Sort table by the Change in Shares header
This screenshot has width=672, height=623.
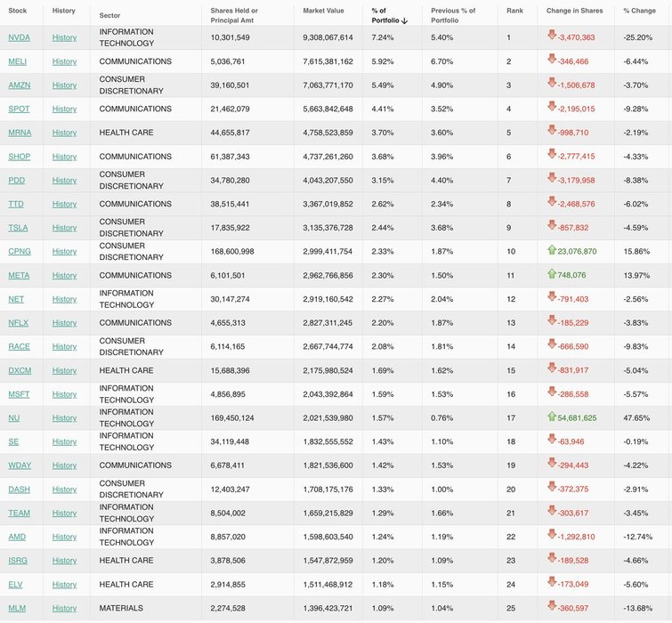[x=574, y=11]
